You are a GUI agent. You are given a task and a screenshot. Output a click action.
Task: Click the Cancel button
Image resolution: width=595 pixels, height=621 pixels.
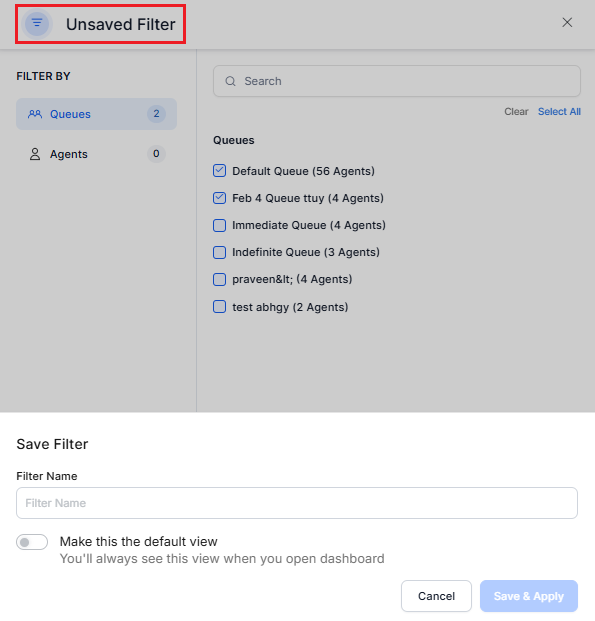(x=436, y=596)
